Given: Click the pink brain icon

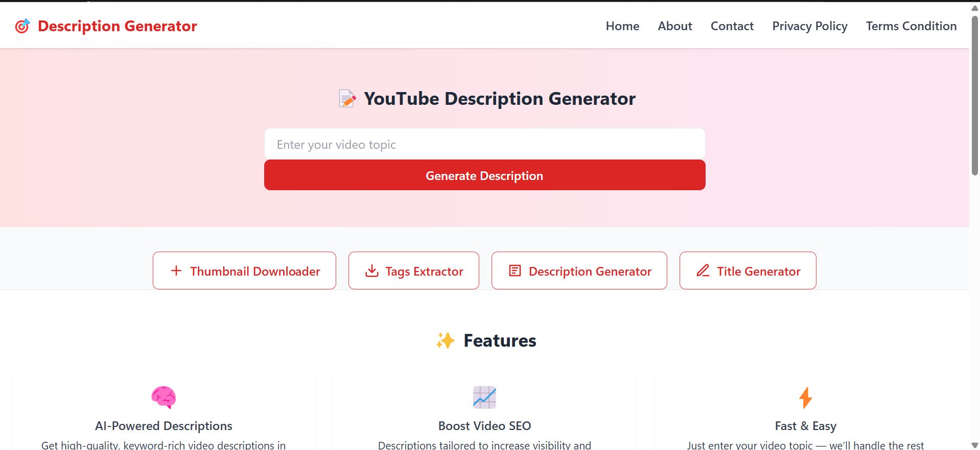Looking at the screenshot, I should pyautogui.click(x=164, y=397).
